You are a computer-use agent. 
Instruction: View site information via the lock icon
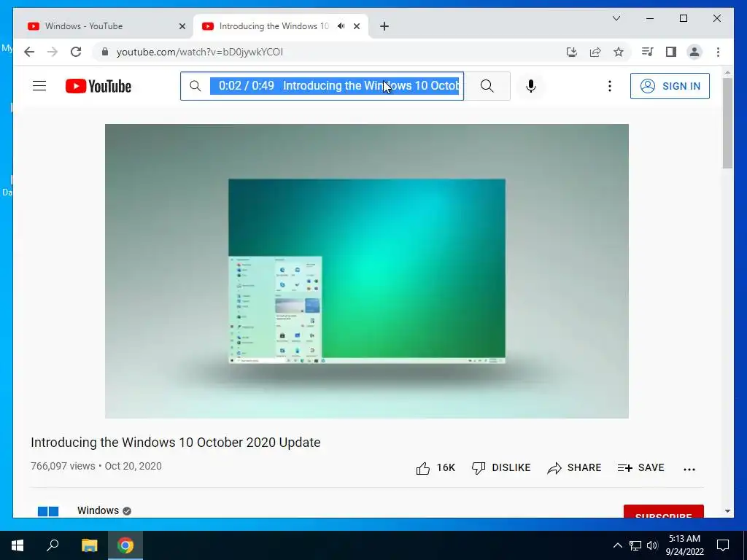click(105, 52)
